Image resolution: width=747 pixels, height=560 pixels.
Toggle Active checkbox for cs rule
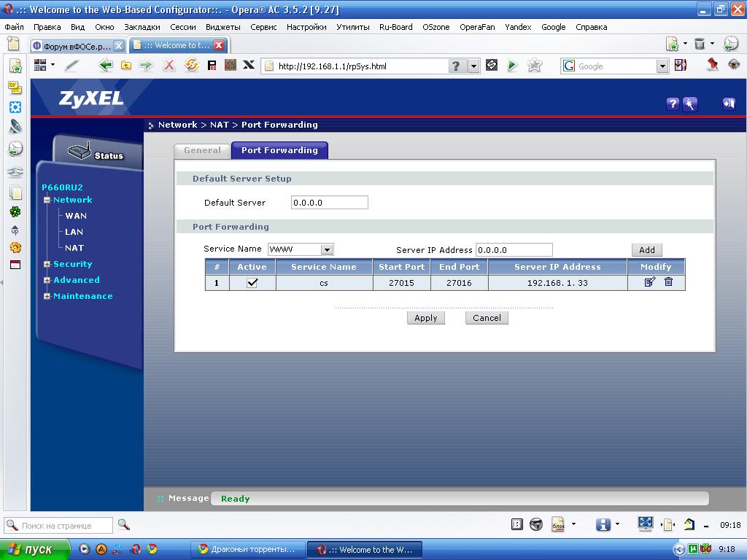point(252,283)
